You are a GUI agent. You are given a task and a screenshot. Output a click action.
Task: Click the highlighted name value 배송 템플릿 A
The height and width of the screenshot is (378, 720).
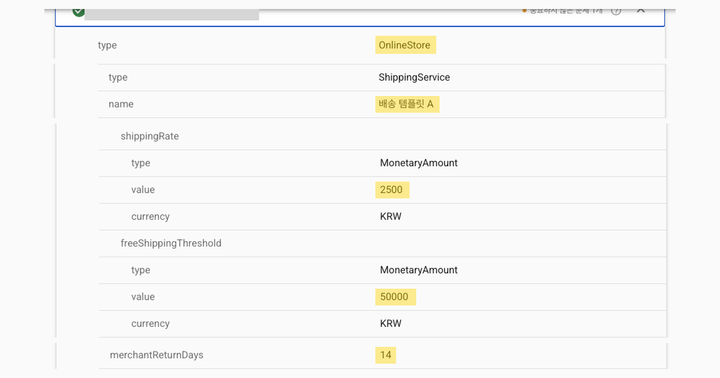407,104
